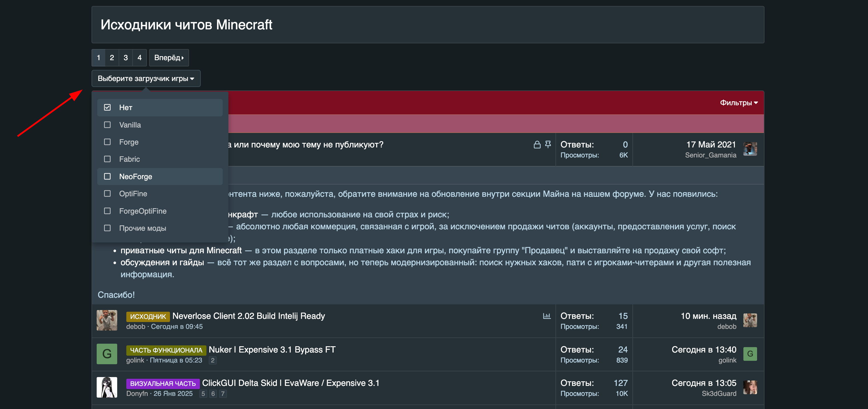Click the pin icon on pinned thread
Viewport: 868px width, 409px height.
pos(548,145)
